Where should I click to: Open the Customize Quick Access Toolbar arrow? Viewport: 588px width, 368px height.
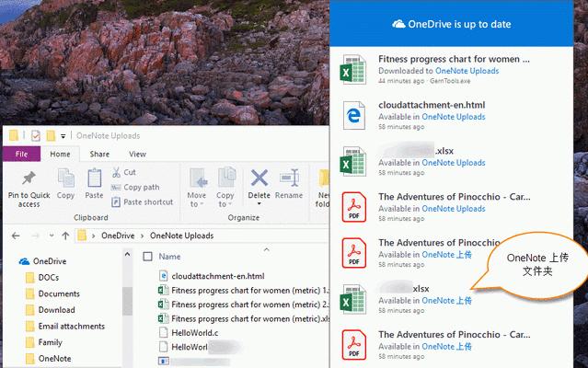(63, 136)
